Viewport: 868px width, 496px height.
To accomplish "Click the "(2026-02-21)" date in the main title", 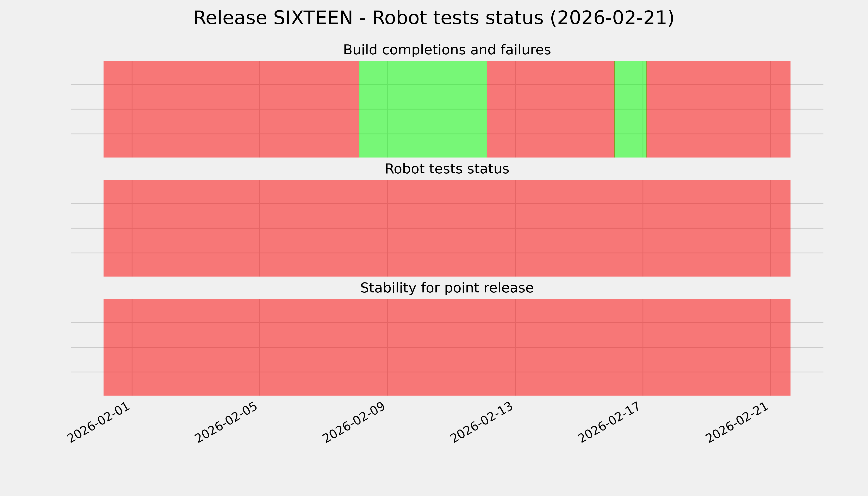I will click(x=612, y=18).
